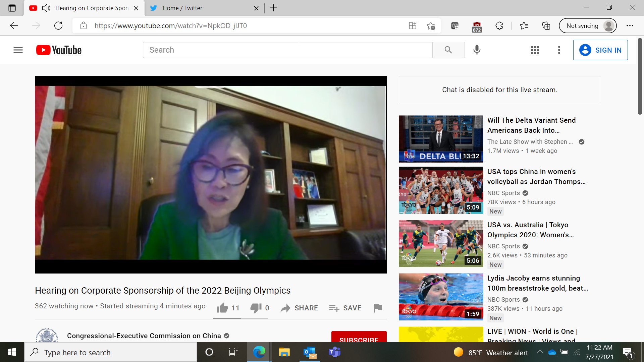Open Lydia Jacoby swimming video thumbnail
Viewport: 644px width, 362px height.
click(x=441, y=297)
